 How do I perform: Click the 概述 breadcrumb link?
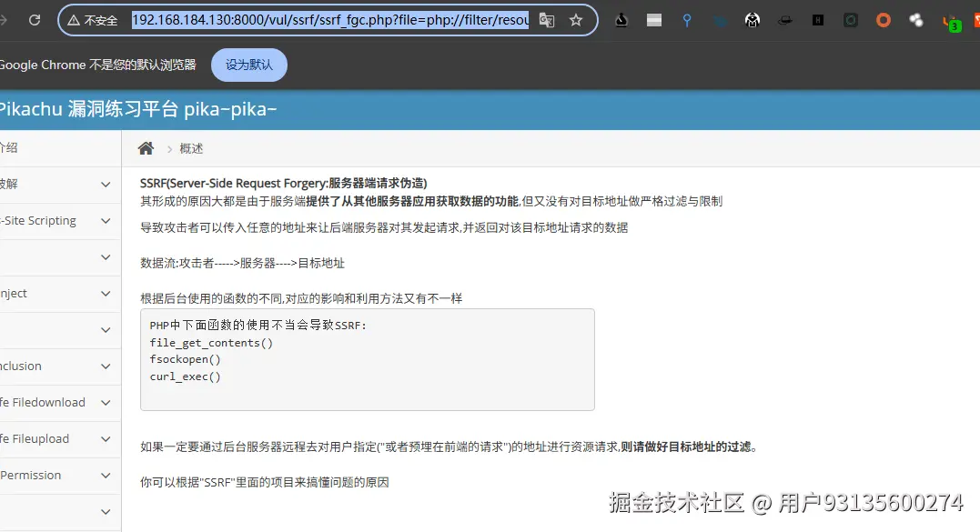pyautogui.click(x=191, y=148)
